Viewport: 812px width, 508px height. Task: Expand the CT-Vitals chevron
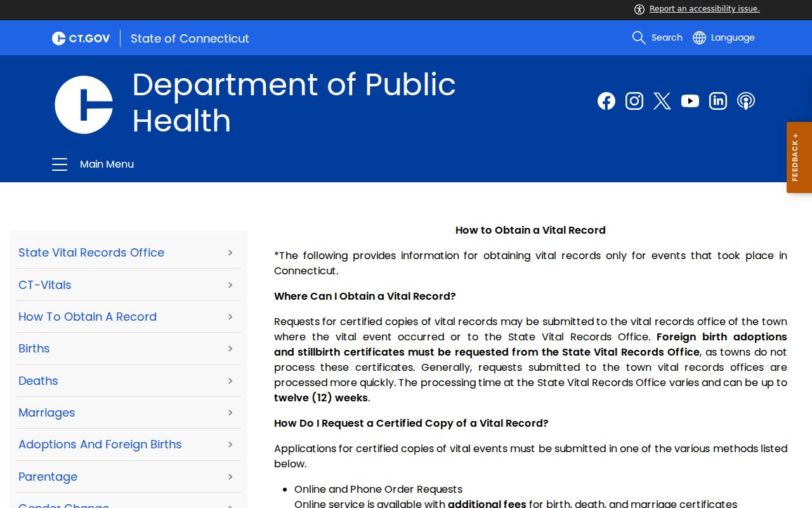pyautogui.click(x=230, y=285)
